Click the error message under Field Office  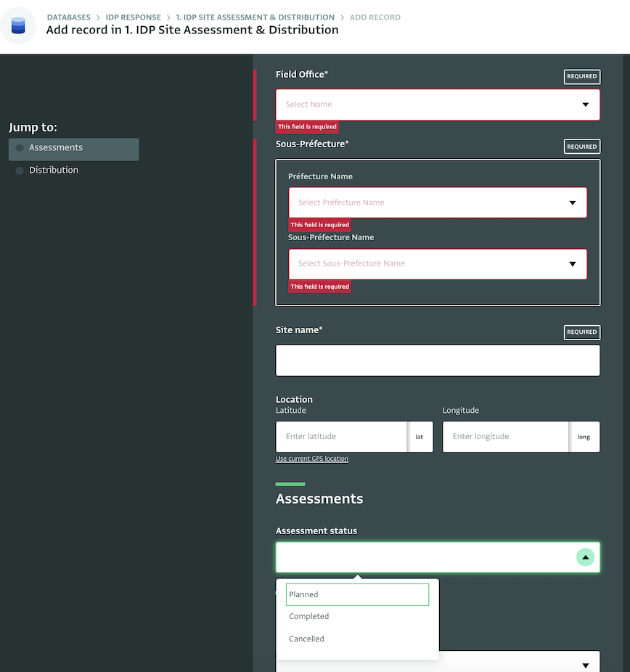[x=307, y=127]
